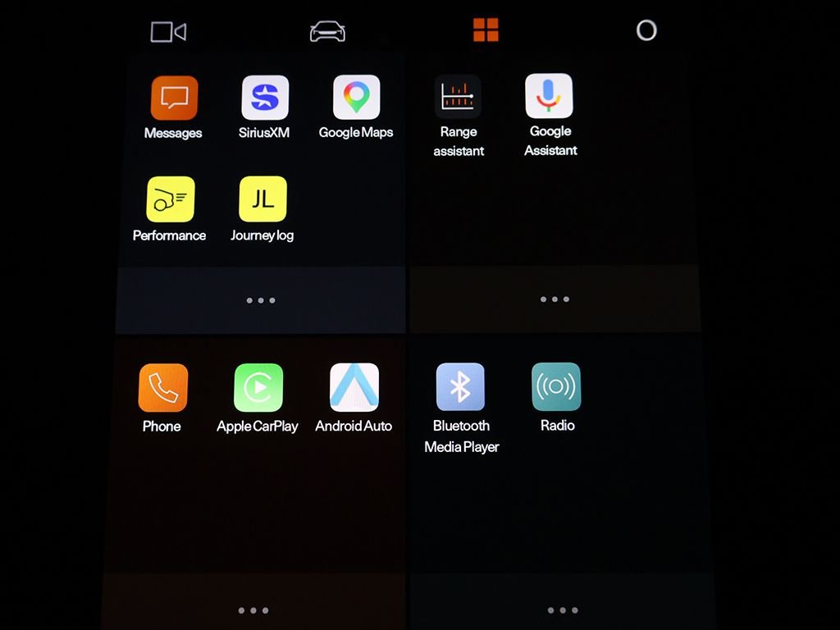
Task: Expand the Phone tile with three dots
Action: click(x=253, y=610)
